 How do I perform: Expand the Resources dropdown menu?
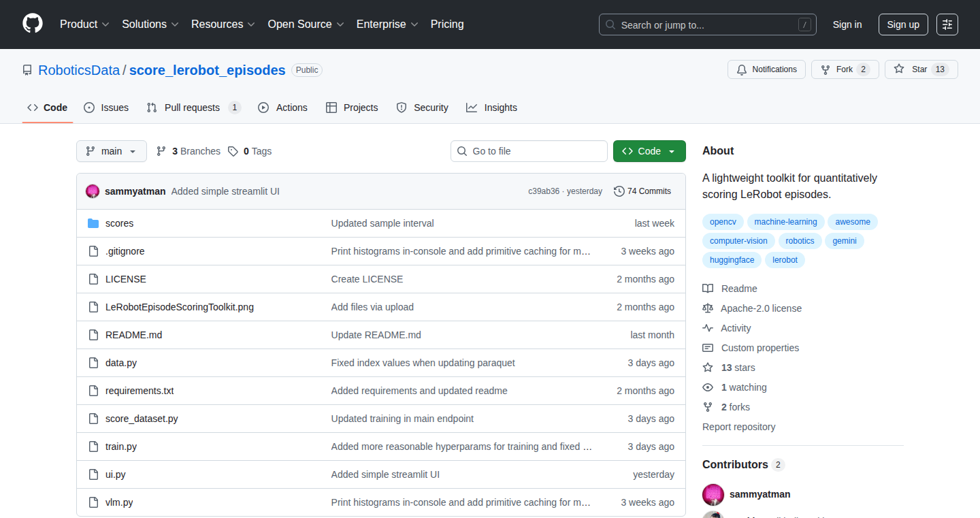pos(223,25)
